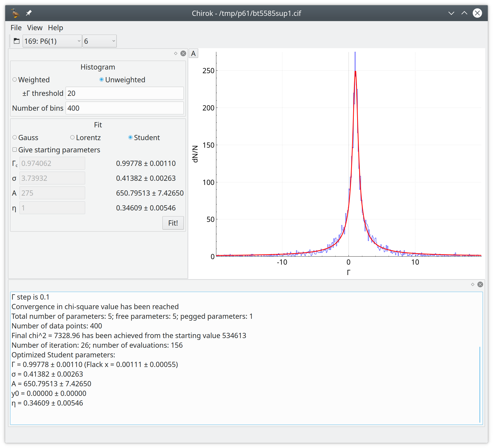Viewport: 493px width, 448px height.
Task: Click the fitted σ result 0.41382 ± 0.00263
Action: click(x=146, y=178)
